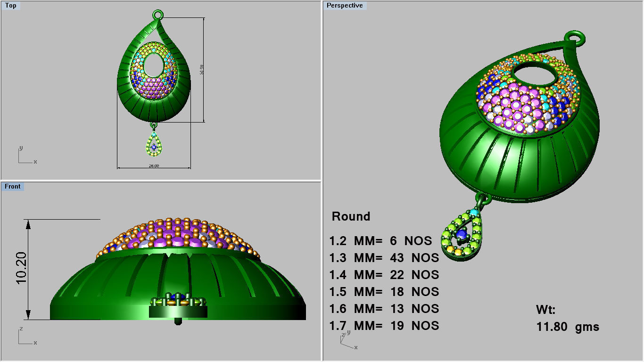Click the small teardrop drop in Perspective view
Screen dimensions: 644x362
point(462,234)
